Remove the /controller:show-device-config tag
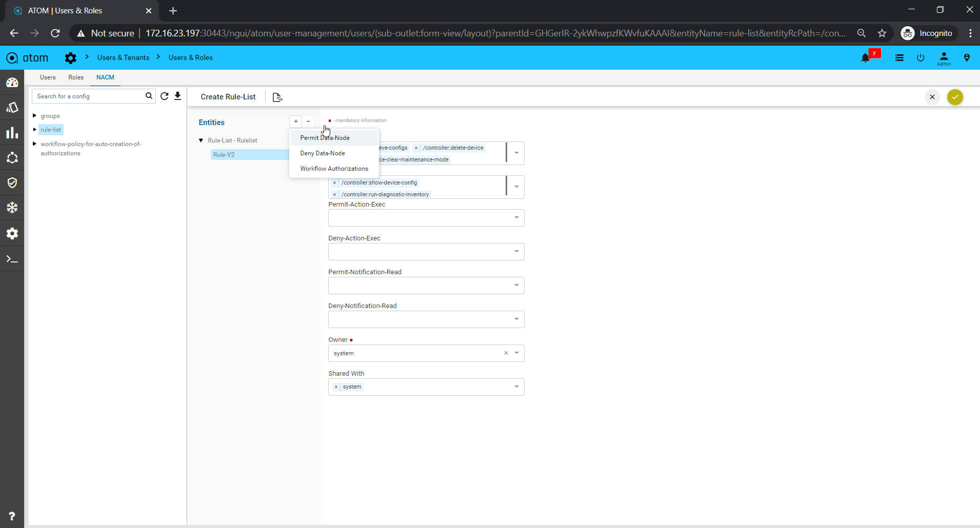 tap(334, 183)
